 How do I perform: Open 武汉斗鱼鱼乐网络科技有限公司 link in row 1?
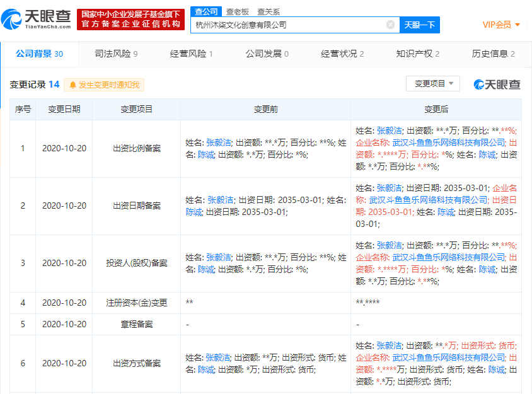pyautogui.click(x=449, y=142)
